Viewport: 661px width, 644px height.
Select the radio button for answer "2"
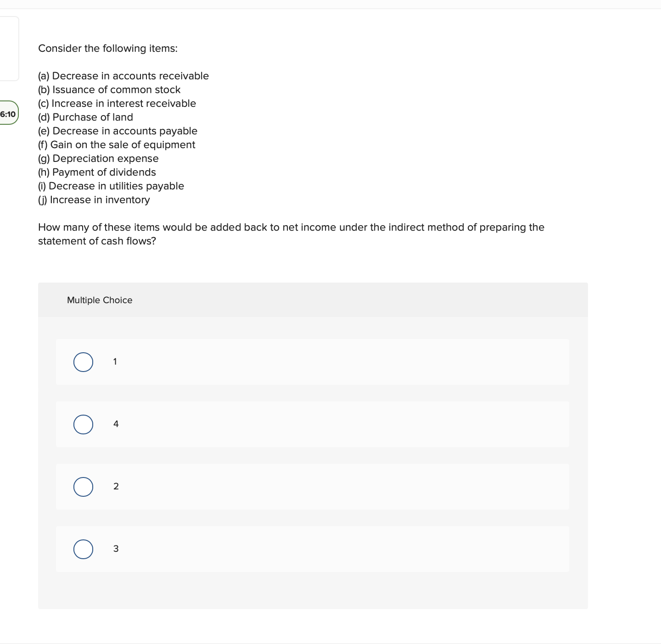pos(83,487)
